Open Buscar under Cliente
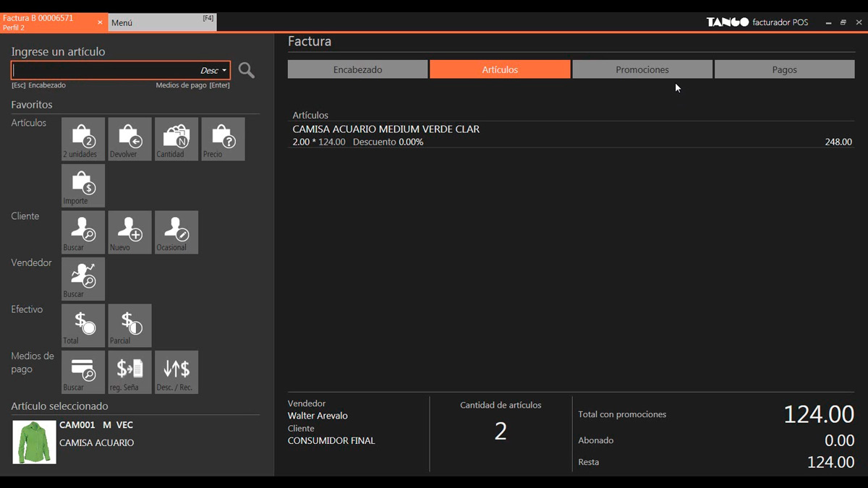 (x=83, y=232)
